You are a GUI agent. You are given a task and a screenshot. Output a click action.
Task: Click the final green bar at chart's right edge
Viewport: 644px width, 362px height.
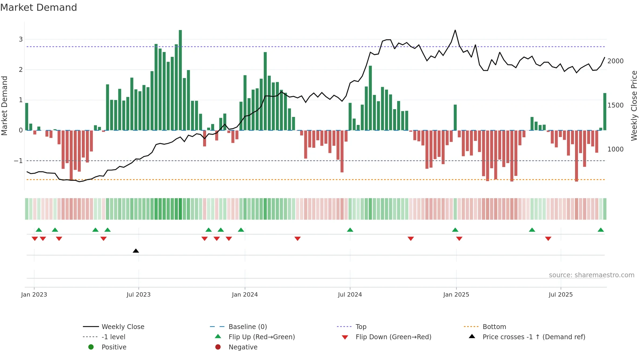605,112
